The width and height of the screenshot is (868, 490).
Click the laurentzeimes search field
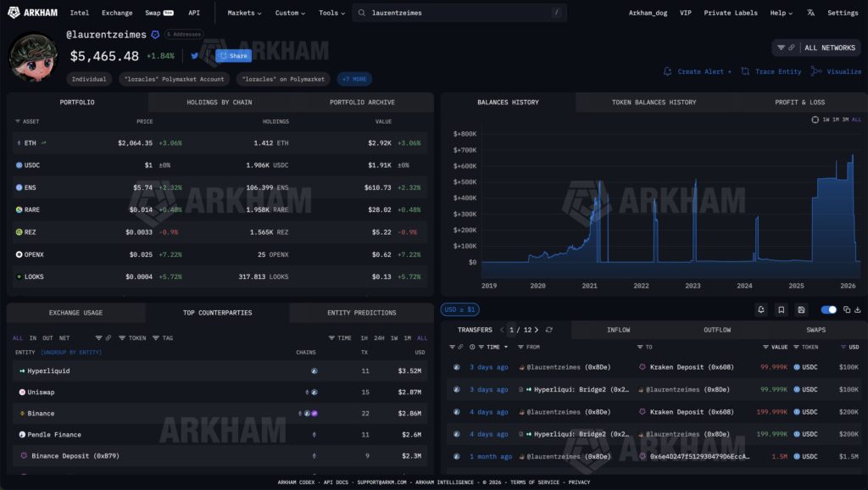(459, 13)
